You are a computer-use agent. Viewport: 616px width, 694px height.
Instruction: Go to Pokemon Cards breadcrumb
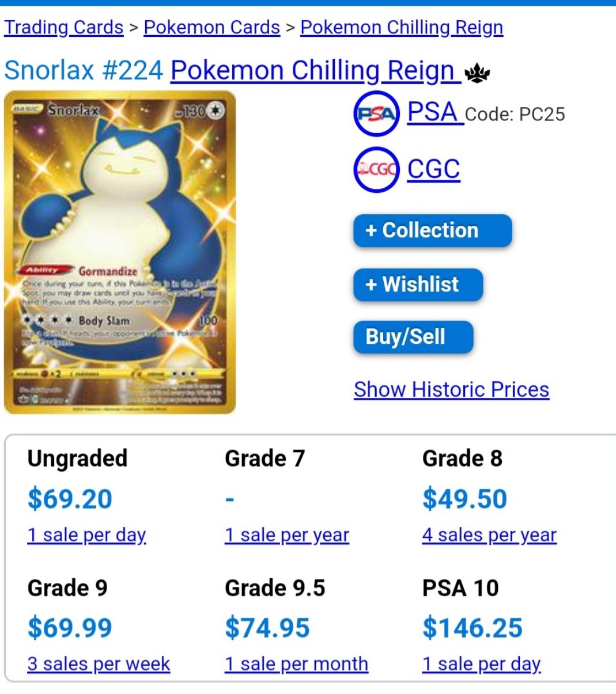[x=212, y=27]
